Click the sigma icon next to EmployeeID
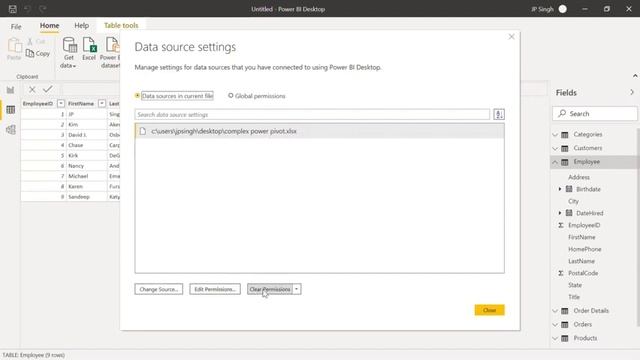This screenshot has width=640, height=360. tap(561, 225)
